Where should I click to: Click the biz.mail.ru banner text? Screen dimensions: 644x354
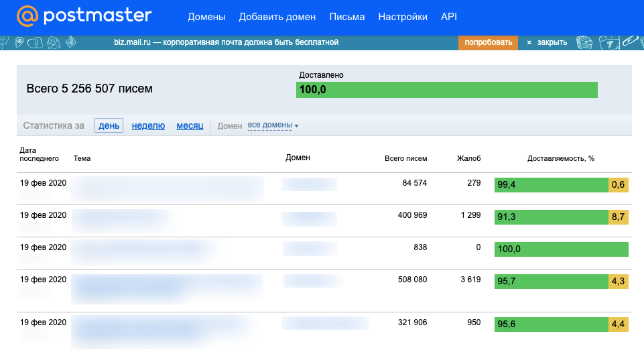227,42
